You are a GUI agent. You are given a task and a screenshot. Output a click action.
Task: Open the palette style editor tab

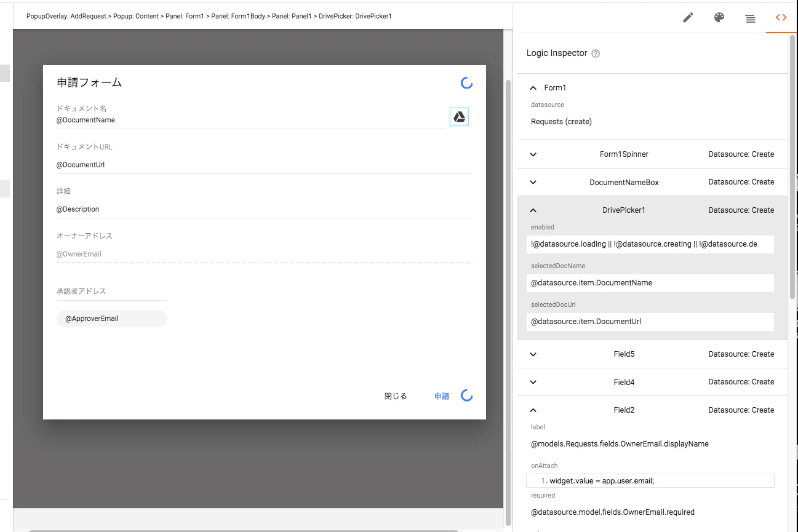(719, 18)
